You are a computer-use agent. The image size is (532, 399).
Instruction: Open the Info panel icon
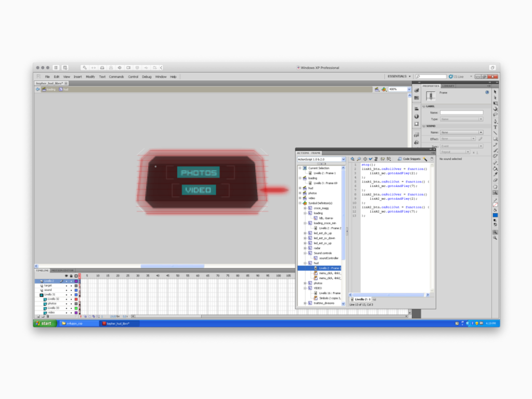click(x=416, y=116)
